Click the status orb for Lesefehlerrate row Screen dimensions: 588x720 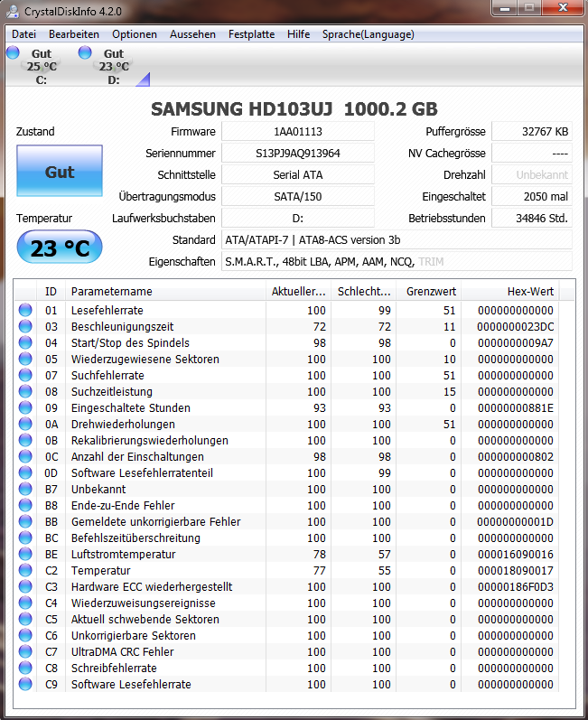pyautogui.click(x=25, y=310)
